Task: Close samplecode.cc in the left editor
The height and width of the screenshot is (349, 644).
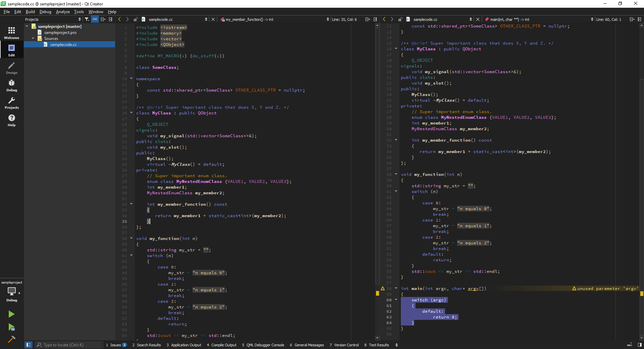Action: coord(213,19)
